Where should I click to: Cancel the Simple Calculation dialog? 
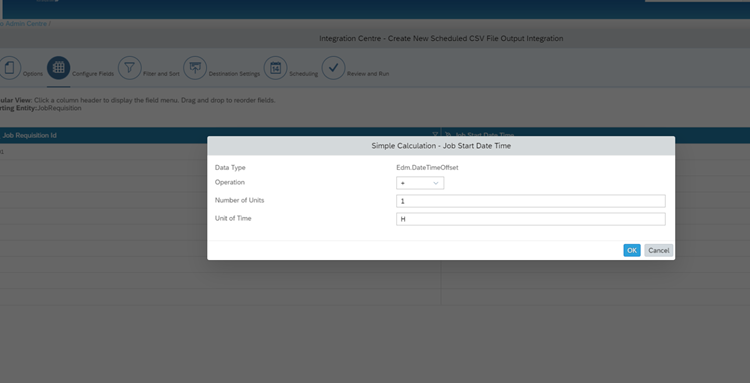tap(659, 251)
